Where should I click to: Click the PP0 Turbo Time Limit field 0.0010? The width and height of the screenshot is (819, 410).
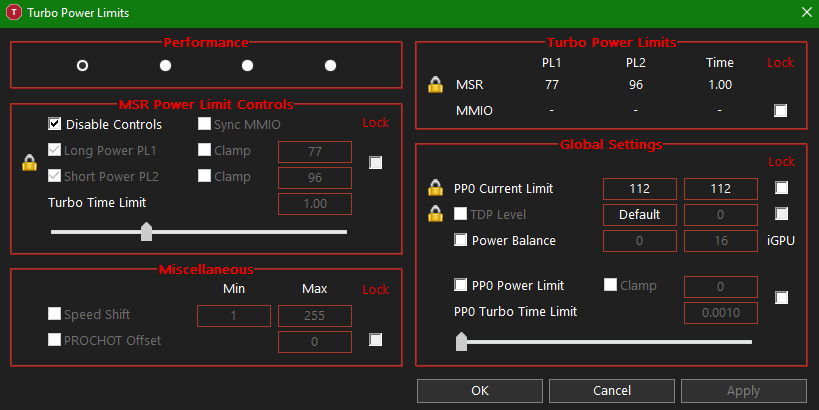(x=720, y=313)
